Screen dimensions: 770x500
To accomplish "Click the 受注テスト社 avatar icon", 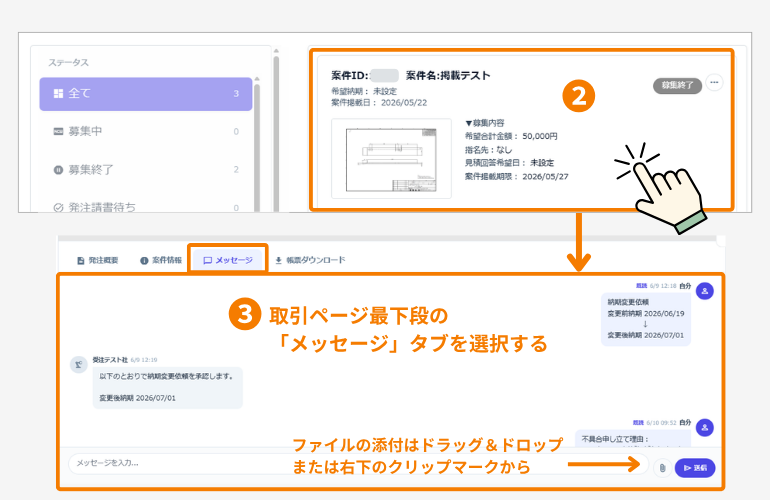I will 79,364.
